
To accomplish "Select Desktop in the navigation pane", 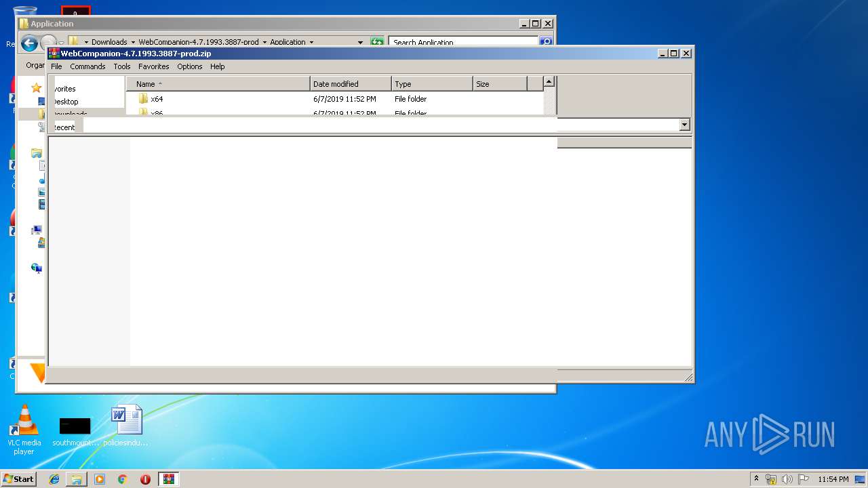I will [66, 102].
